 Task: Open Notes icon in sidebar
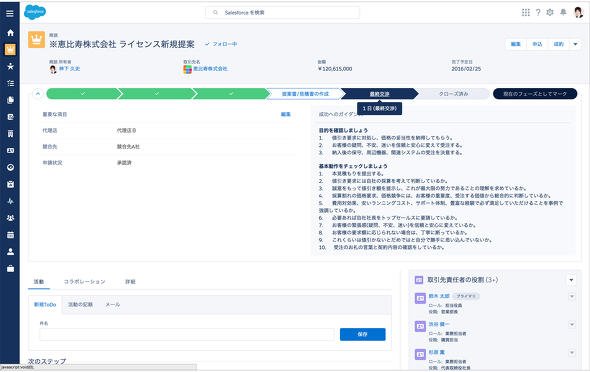tap(10, 117)
